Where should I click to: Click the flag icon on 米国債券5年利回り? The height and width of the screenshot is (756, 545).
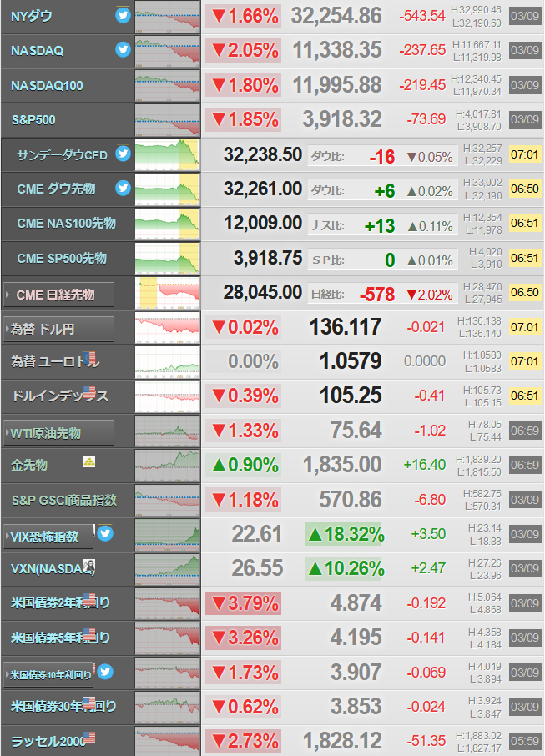[89, 634]
